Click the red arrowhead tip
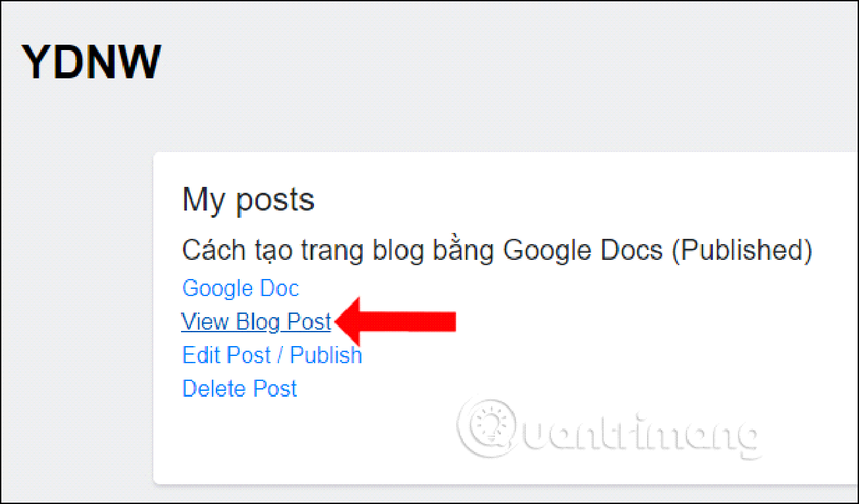 pyautogui.click(x=337, y=322)
